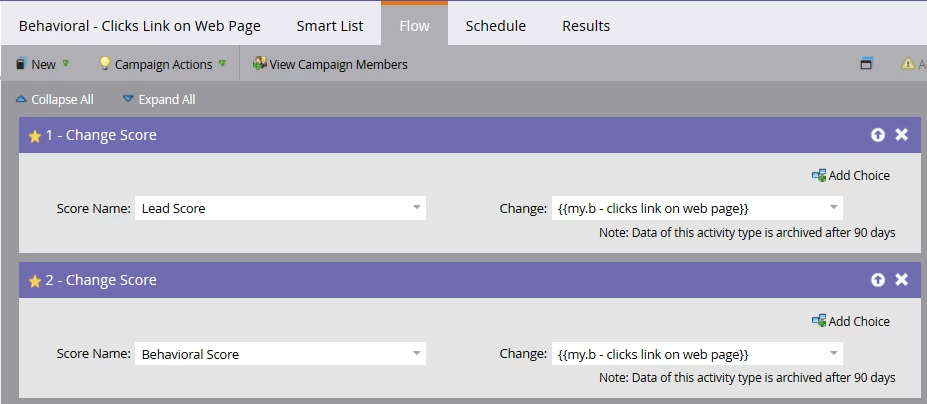Click View Campaign Members
The image size is (927, 404).
330,64
